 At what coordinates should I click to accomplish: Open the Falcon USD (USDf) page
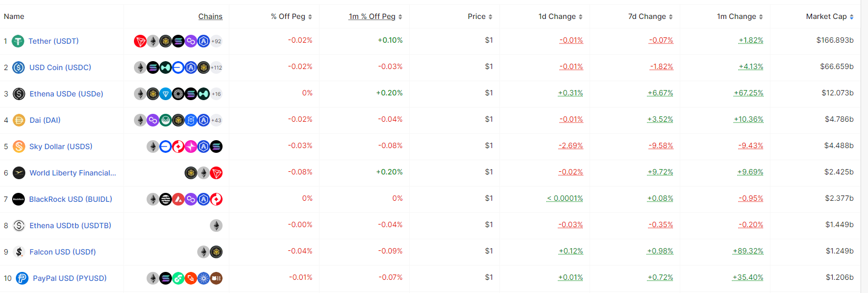point(63,252)
